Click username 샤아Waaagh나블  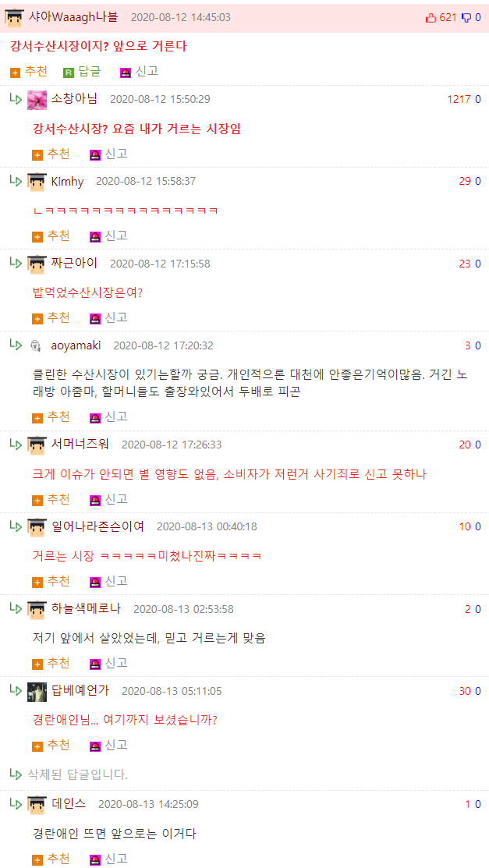(x=73, y=17)
